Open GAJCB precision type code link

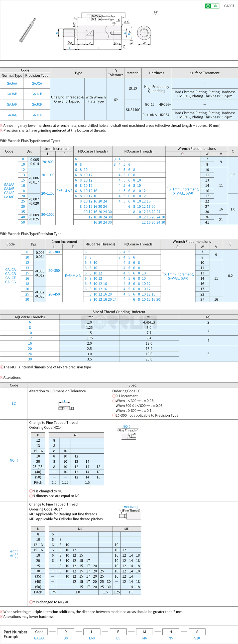pos(37,94)
